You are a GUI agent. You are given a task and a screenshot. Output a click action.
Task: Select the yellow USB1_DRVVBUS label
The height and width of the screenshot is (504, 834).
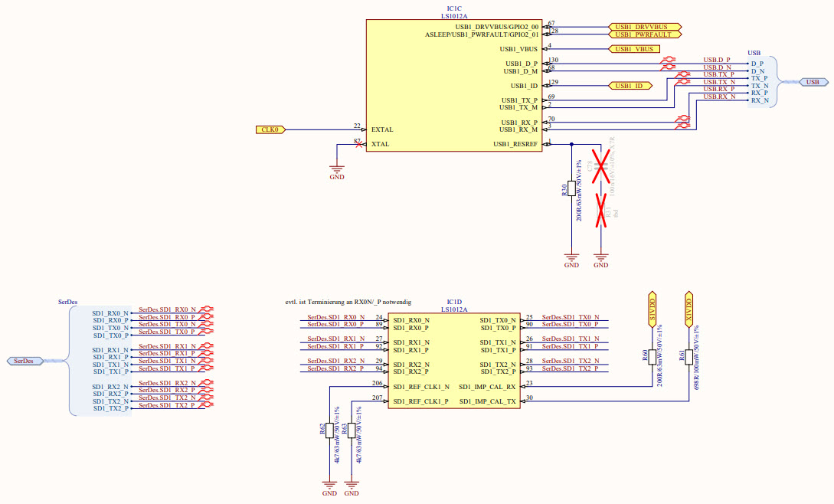point(643,26)
